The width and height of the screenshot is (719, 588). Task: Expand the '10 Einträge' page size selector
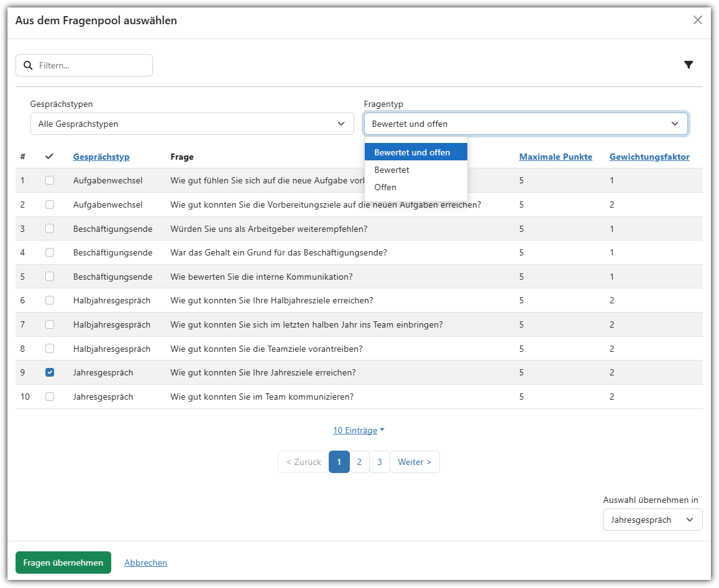[x=359, y=430]
